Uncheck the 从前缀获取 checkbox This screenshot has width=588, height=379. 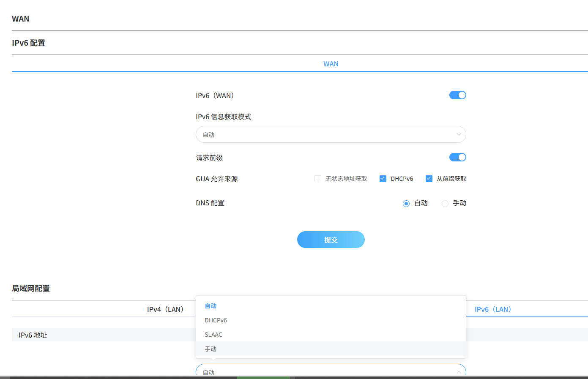click(x=429, y=179)
